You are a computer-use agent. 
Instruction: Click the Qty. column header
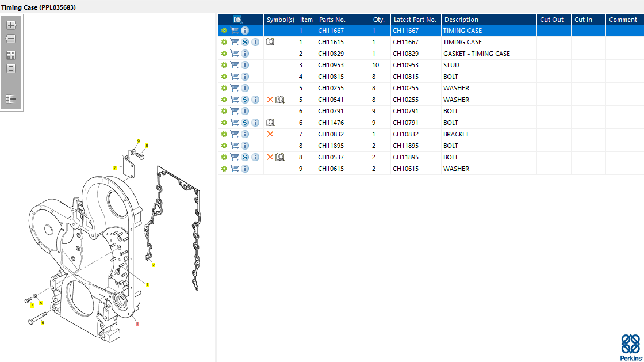click(x=378, y=20)
